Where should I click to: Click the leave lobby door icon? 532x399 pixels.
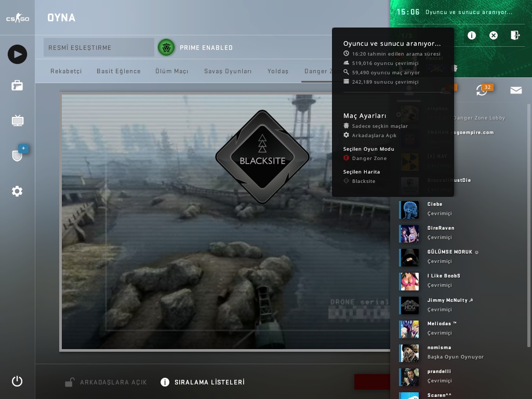click(x=515, y=35)
